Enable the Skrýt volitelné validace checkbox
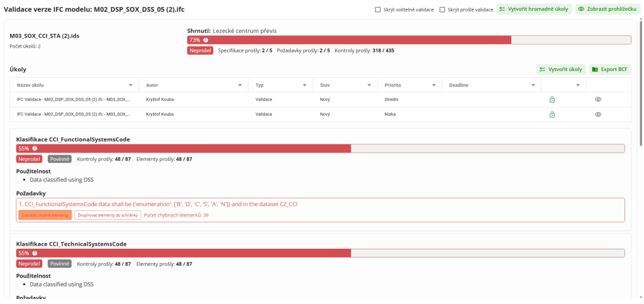 [x=377, y=10]
